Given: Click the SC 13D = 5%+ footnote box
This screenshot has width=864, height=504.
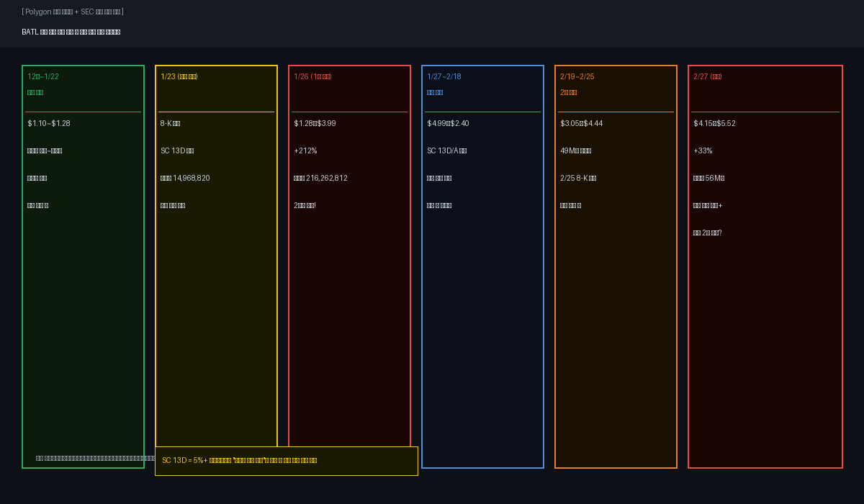Looking at the screenshot, I should (287, 461).
